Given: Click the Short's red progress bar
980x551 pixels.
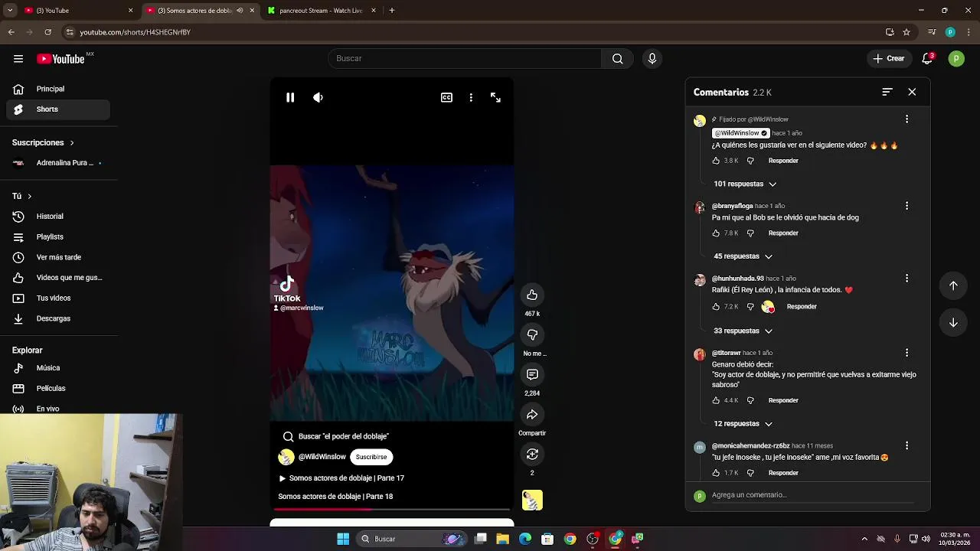Looking at the screenshot, I should pos(392,509).
